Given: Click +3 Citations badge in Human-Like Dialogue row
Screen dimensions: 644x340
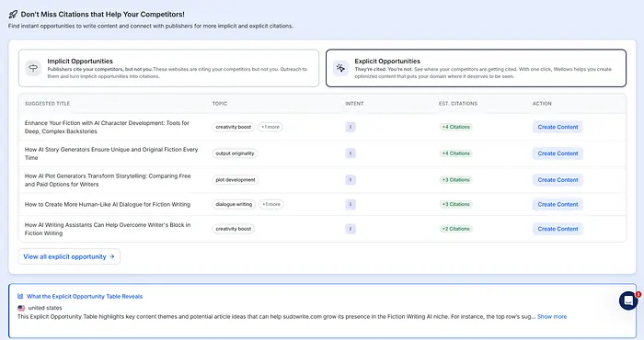Looking at the screenshot, I should pos(455,204).
